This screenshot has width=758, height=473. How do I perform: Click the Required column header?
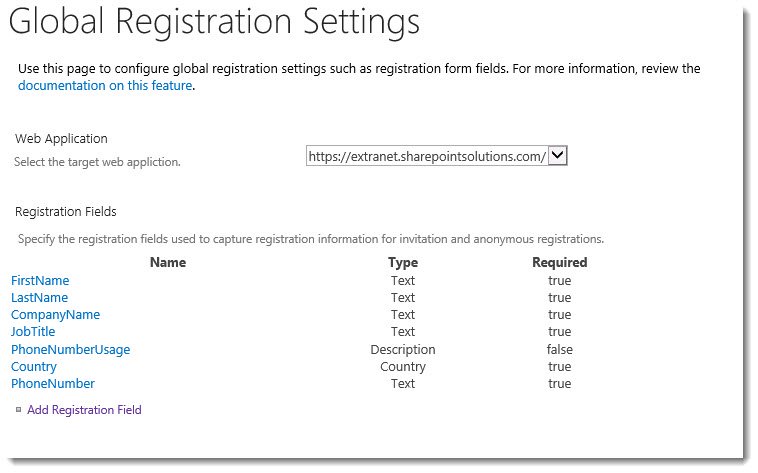pyautogui.click(x=559, y=262)
